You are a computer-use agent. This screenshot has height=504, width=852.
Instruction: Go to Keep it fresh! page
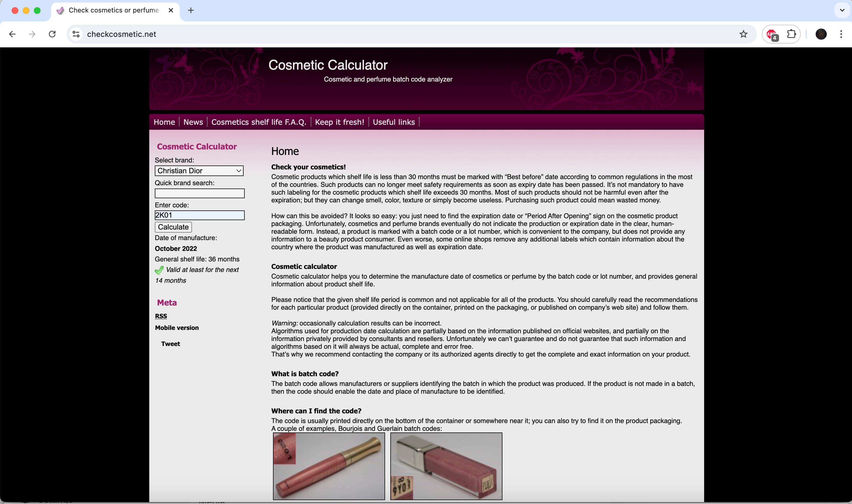click(339, 122)
